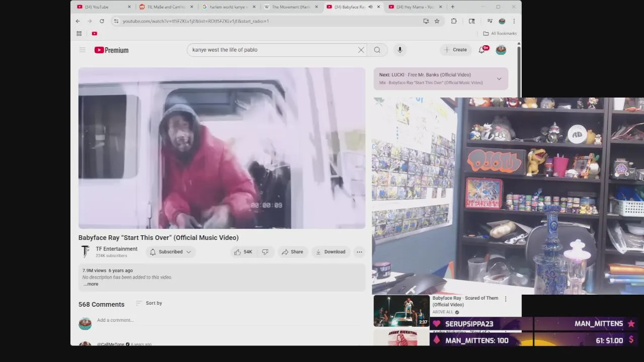Go to YouTube Premium home logo

[111, 50]
